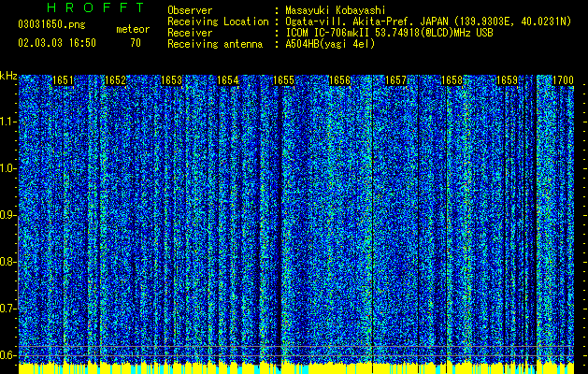Click the Observer label
Image resolution: width=588 pixels, height=374 pixels.
190,10
